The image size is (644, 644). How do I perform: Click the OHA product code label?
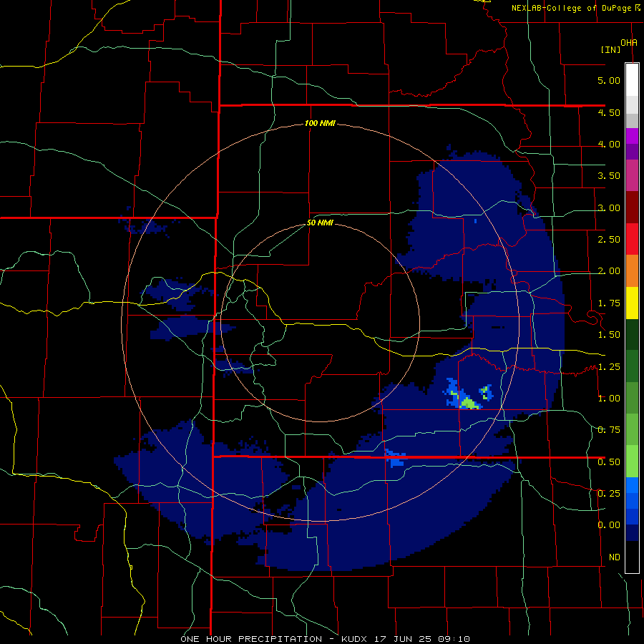[629, 43]
